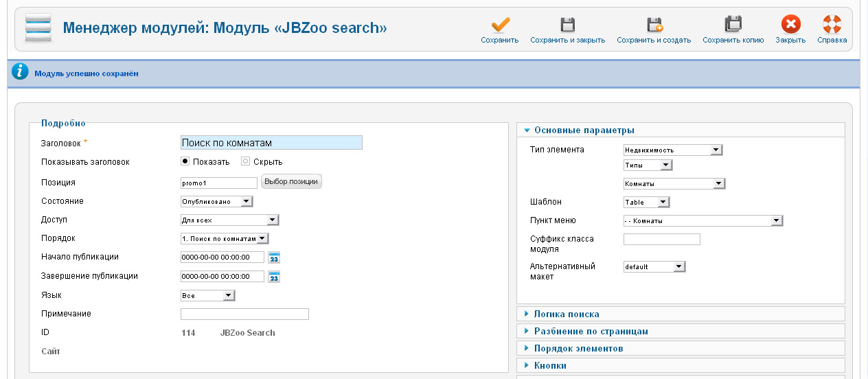Click the Выбор позиции button

tap(291, 182)
